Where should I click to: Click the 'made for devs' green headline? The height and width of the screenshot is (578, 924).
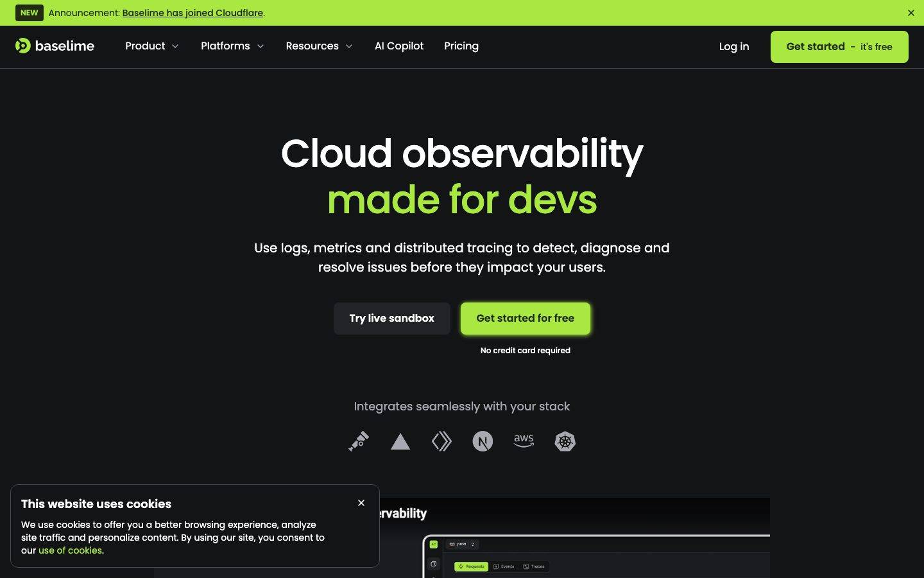pyautogui.click(x=462, y=199)
